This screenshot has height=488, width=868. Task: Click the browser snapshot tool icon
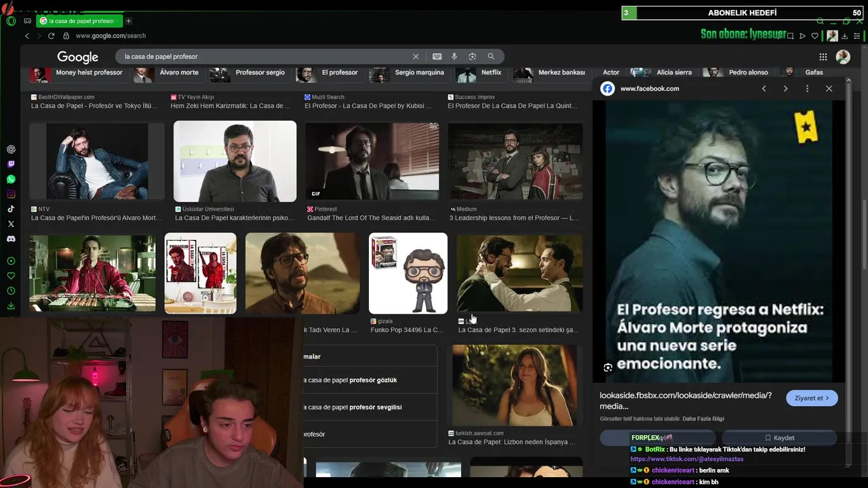(790, 36)
